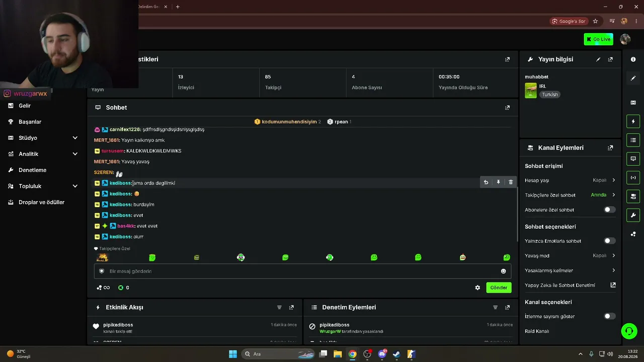The height and width of the screenshot is (362, 644).
Task: Open Droplar ve ödüller in the sidebar
Action: [x=41, y=202]
